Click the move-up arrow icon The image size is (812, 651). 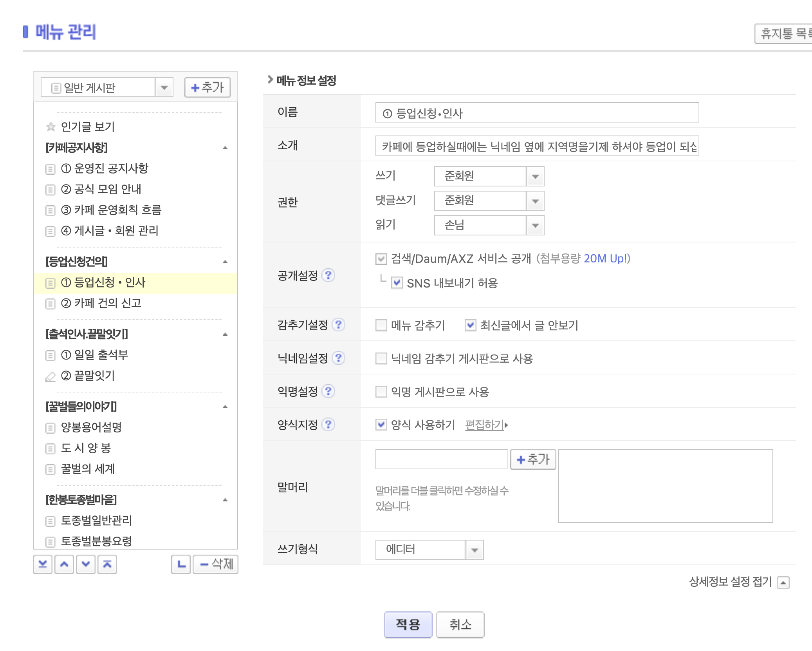coord(64,564)
